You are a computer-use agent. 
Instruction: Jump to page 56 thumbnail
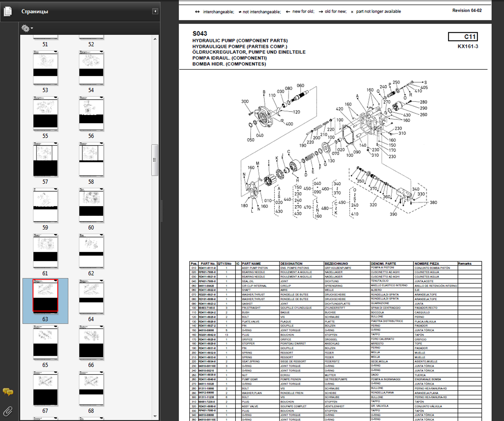91,113
